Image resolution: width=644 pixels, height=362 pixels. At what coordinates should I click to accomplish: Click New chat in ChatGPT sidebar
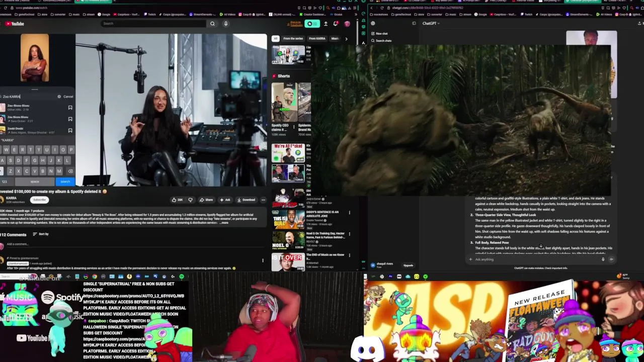[379, 34]
